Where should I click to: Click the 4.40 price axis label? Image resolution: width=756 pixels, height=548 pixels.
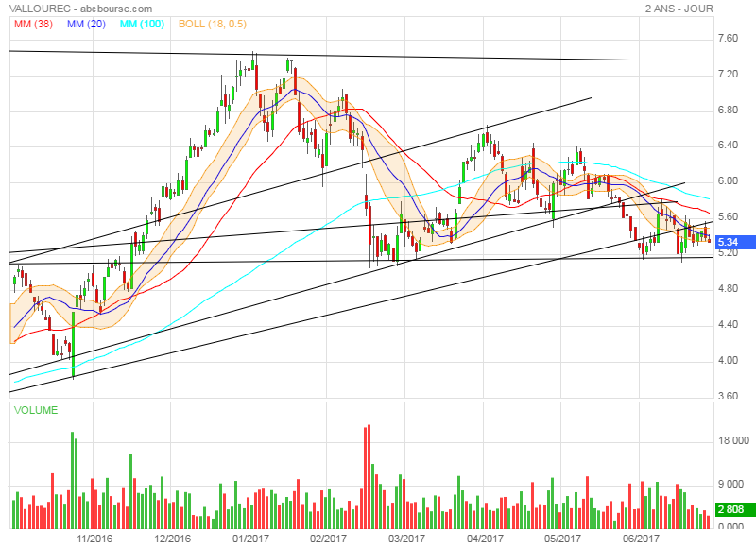pos(728,324)
